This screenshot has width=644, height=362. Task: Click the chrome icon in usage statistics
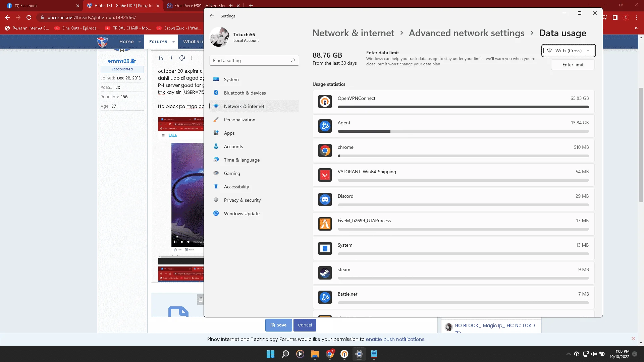325,150
